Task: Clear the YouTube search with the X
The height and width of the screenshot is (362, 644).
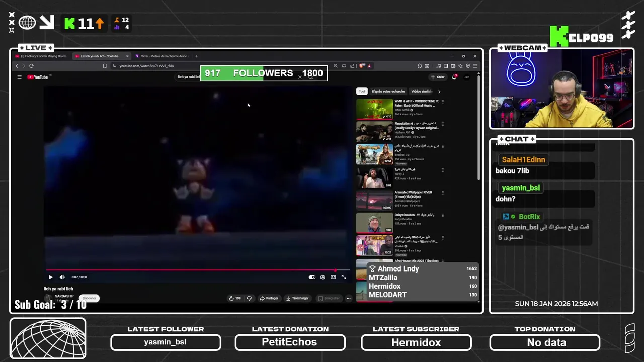Action: pyautogui.click(x=300, y=77)
